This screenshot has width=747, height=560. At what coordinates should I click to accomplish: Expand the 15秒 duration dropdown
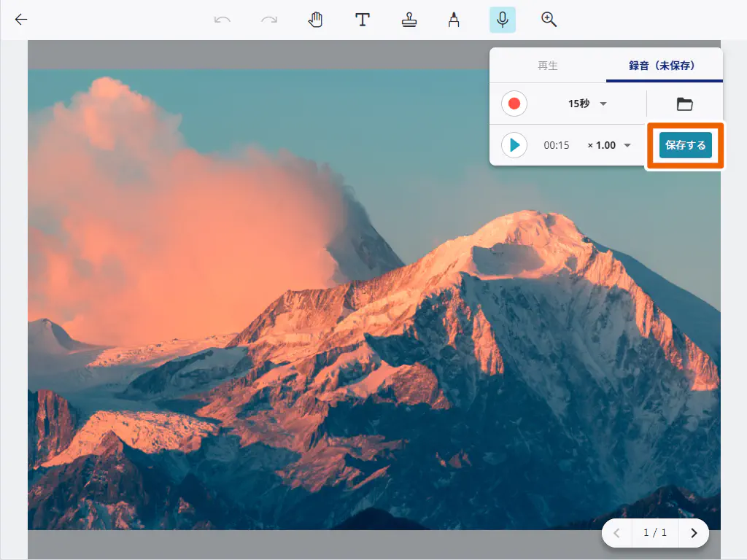pos(588,104)
